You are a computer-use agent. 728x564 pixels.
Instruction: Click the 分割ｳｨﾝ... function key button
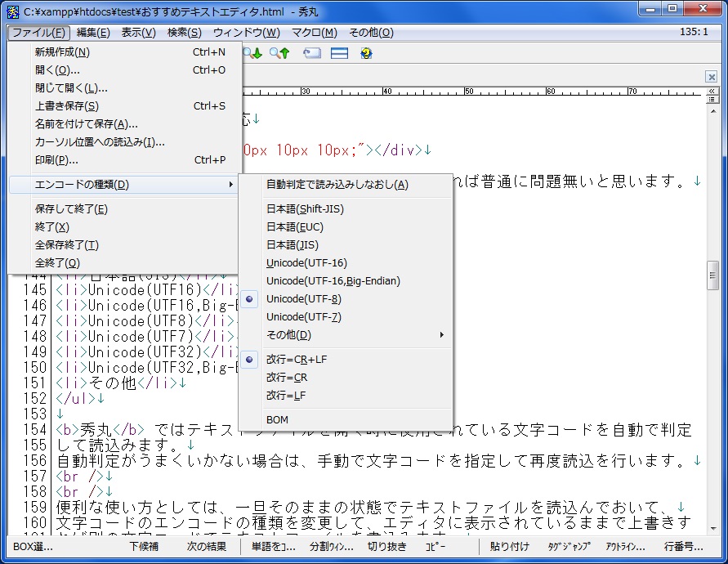(x=332, y=547)
